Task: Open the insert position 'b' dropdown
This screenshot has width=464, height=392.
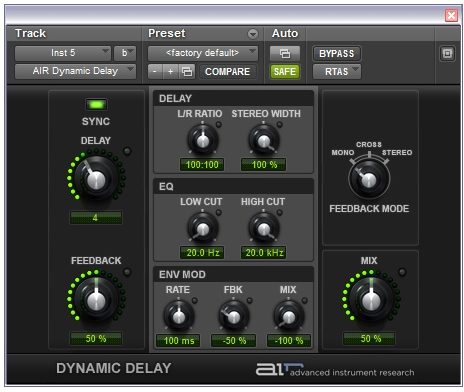Action: (125, 53)
